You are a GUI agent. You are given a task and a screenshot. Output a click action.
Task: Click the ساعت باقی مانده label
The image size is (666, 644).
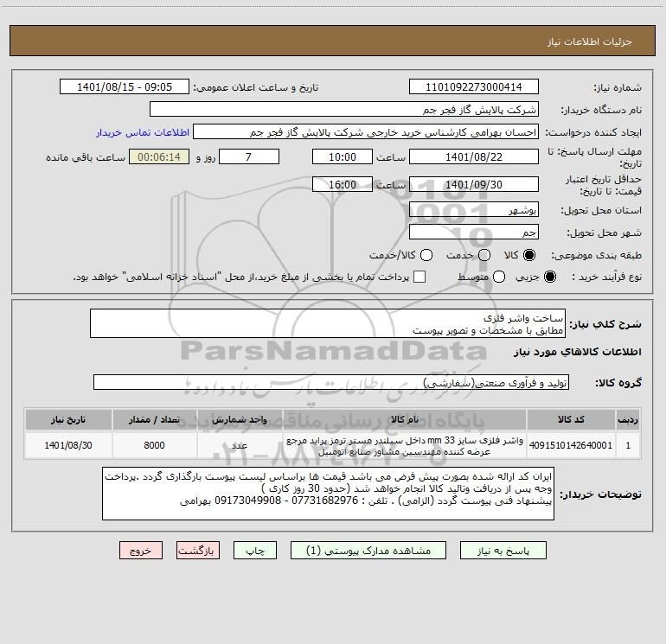pyautogui.click(x=86, y=157)
